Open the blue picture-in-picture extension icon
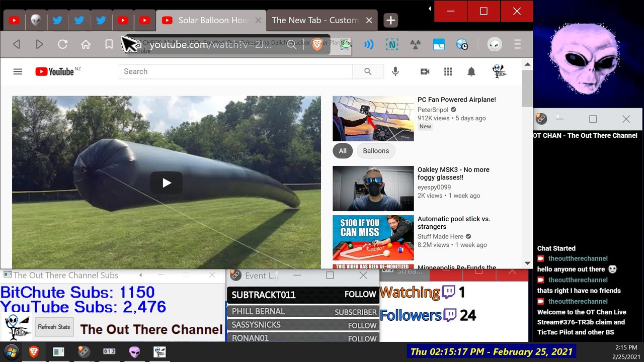644x362 pixels. tap(439, 45)
